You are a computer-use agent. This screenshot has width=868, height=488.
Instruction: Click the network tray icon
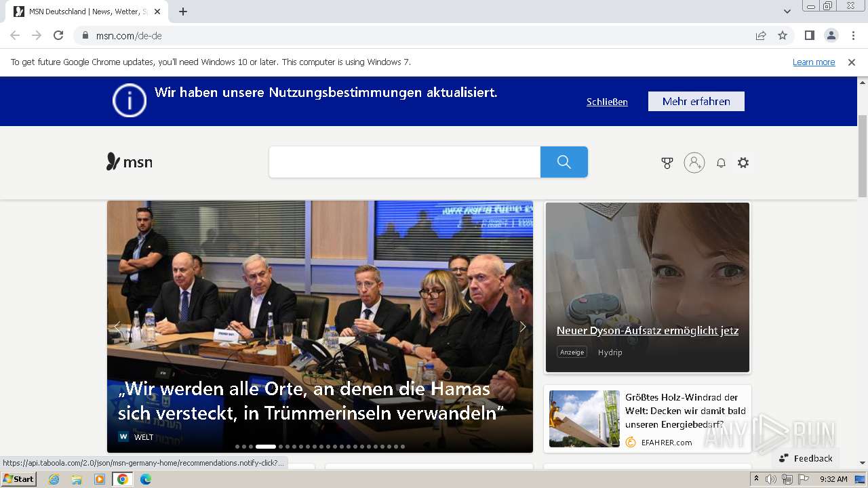click(x=787, y=479)
